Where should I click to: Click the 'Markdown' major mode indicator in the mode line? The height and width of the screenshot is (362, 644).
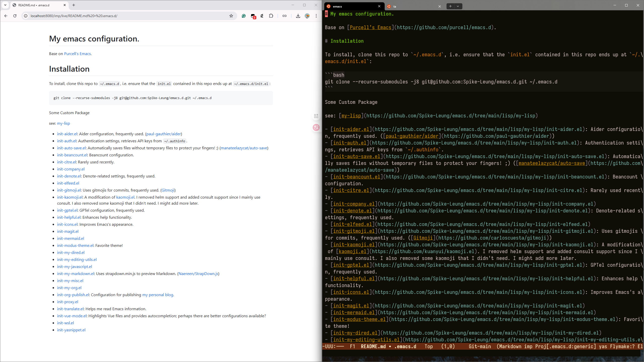(510, 346)
